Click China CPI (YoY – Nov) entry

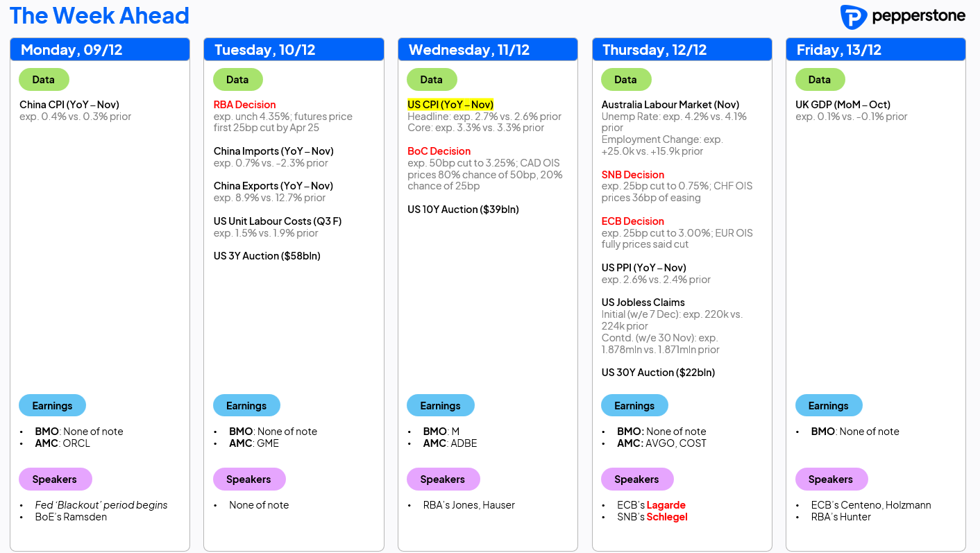click(x=69, y=105)
